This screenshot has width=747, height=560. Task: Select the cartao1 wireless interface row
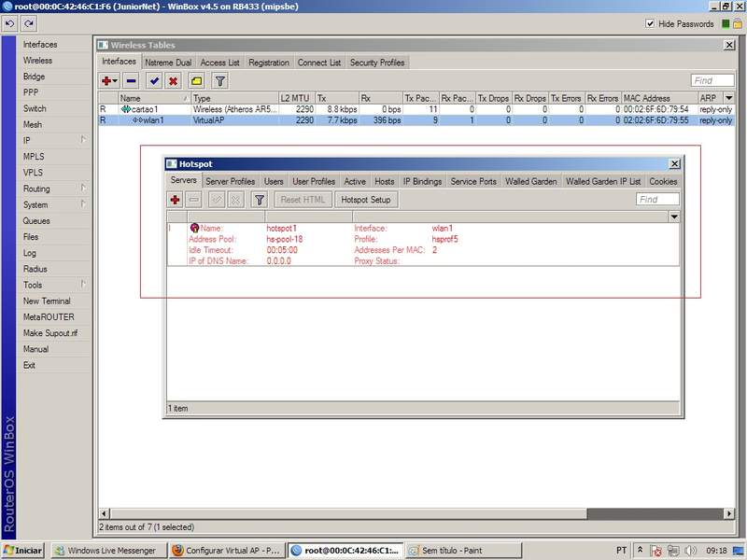point(416,109)
